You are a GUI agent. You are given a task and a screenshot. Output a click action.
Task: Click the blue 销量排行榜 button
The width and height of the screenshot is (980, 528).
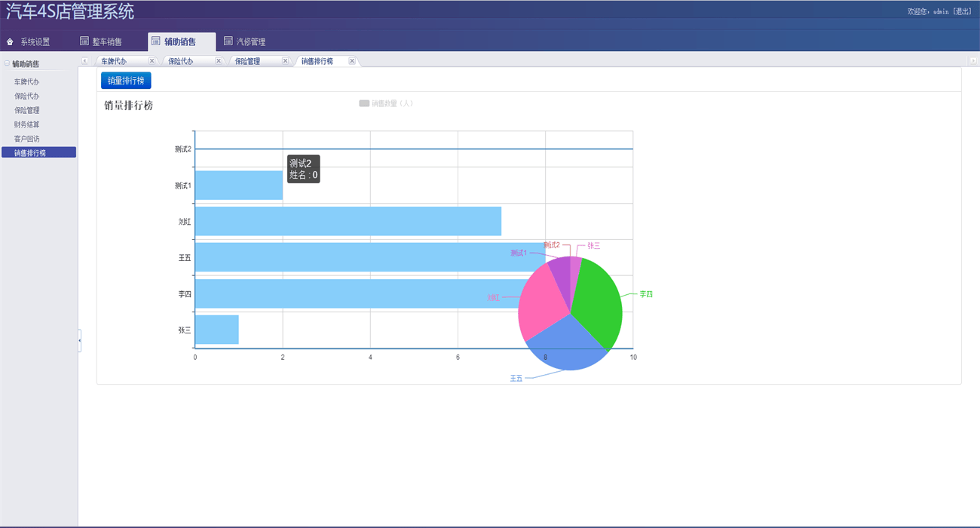pos(126,81)
